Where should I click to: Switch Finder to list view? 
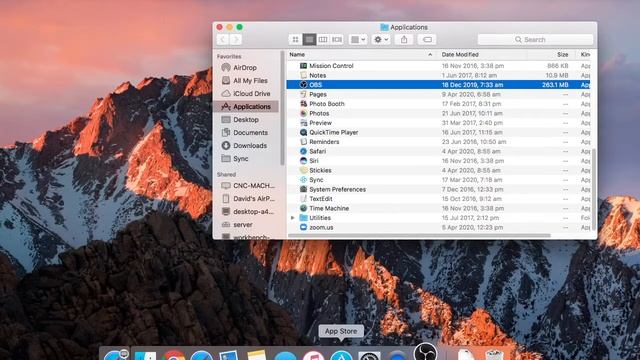click(x=309, y=40)
